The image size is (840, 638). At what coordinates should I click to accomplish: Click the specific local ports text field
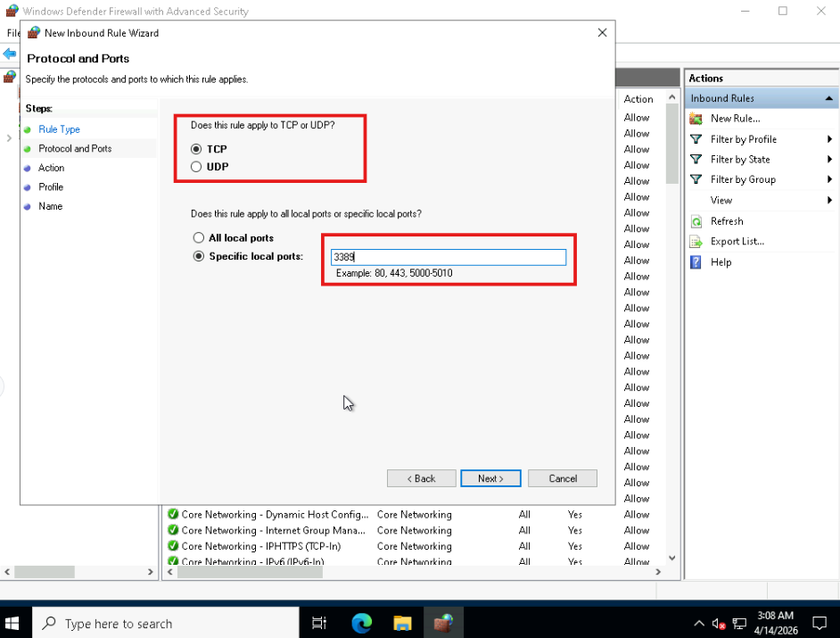(x=449, y=257)
